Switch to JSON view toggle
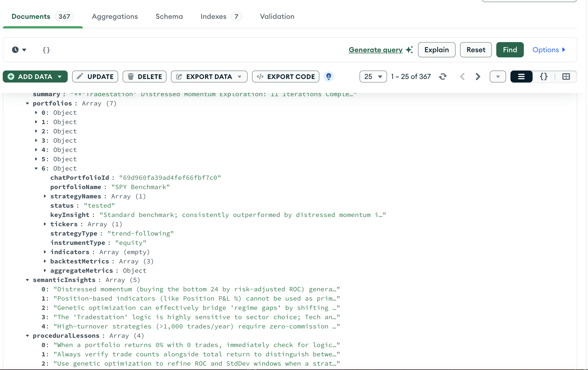 coord(544,77)
